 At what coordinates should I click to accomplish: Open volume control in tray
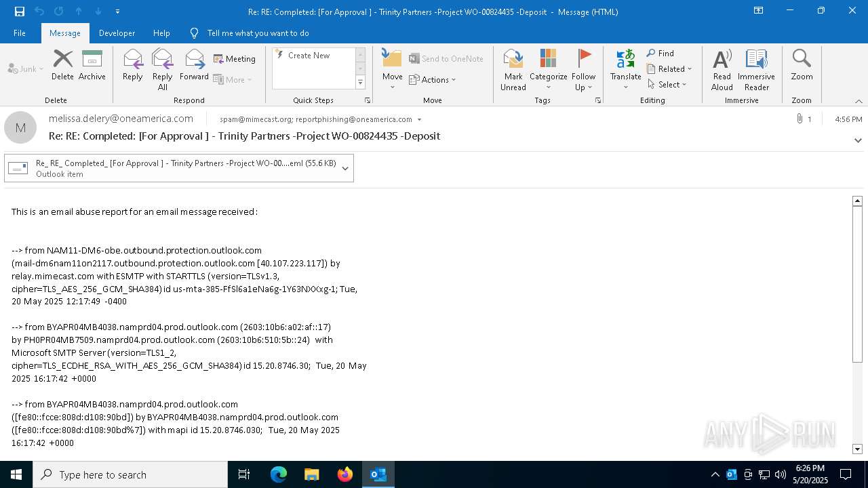781,474
